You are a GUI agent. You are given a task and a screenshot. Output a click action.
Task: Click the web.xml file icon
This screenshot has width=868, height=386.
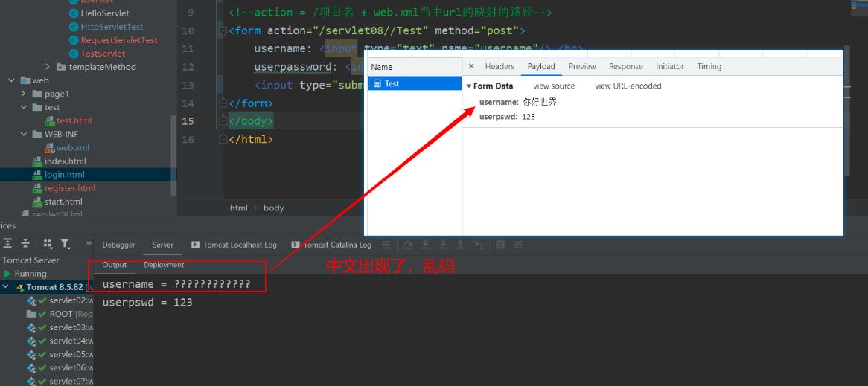tap(49, 148)
